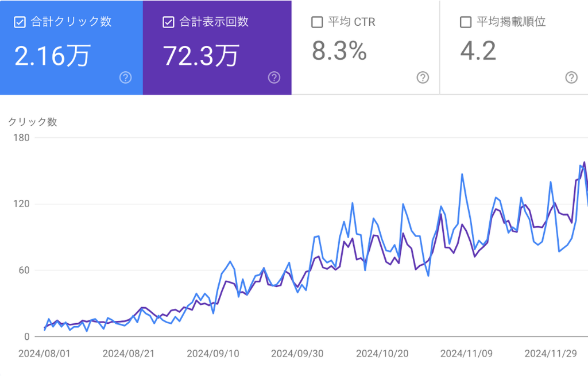This screenshot has width=588, height=376.
Task: Click the 0 y-axis label
Action: [x=26, y=336]
